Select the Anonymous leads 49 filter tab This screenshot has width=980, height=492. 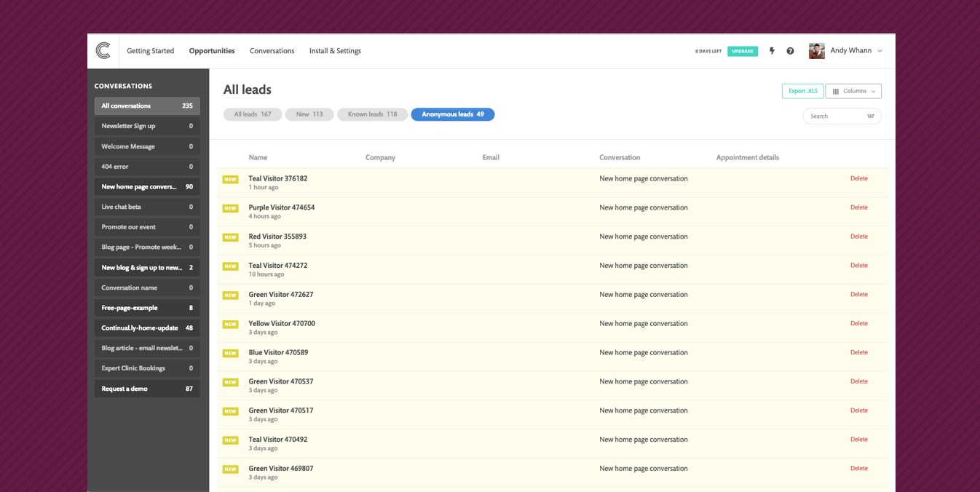click(x=453, y=114)
